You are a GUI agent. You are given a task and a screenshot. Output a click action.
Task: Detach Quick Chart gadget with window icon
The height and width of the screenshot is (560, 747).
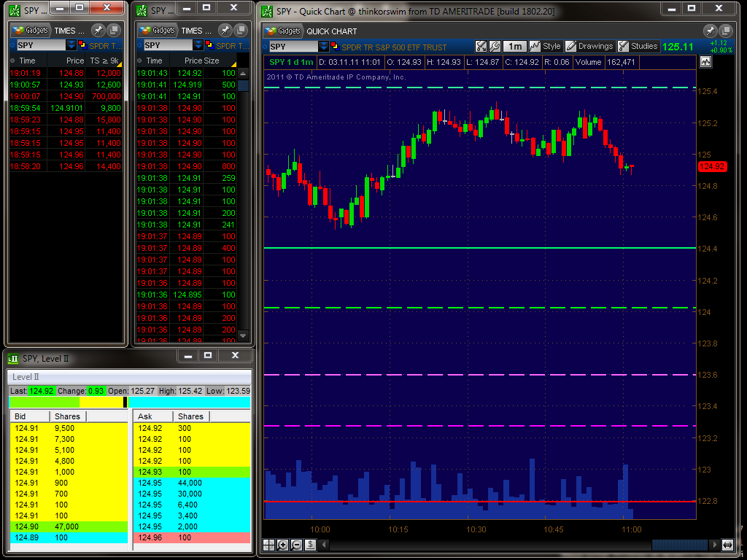726,31
